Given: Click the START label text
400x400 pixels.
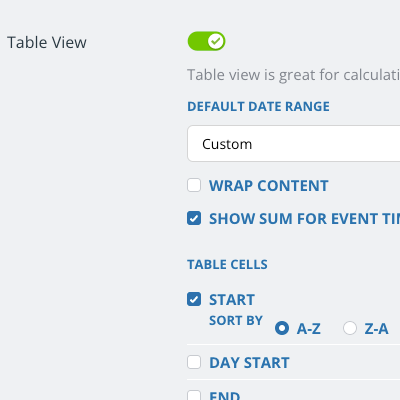Looking at the screenshot, I should (232, 300).
